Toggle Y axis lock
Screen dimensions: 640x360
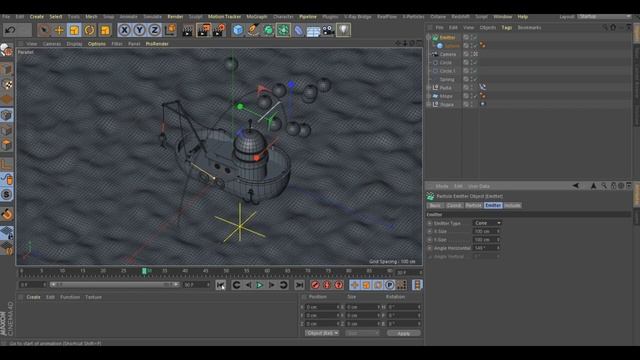point(140,30)
